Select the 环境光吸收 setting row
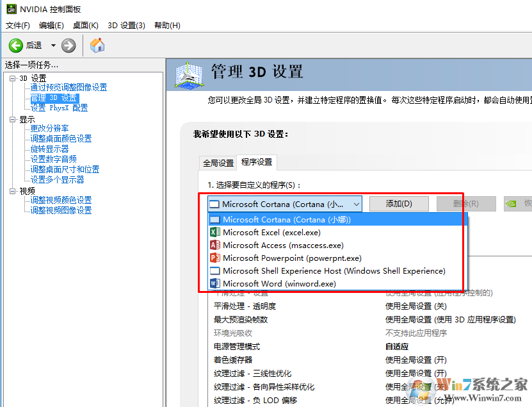The width and height of the screenshot is (532, 407). (370, 333)
